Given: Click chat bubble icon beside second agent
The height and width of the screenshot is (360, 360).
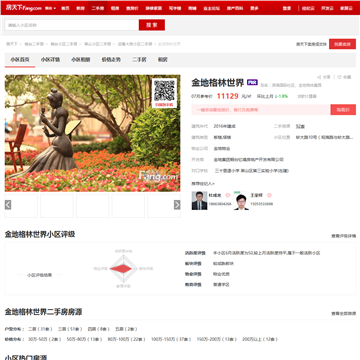Looking at the screenshot, I should click(269, 195).
